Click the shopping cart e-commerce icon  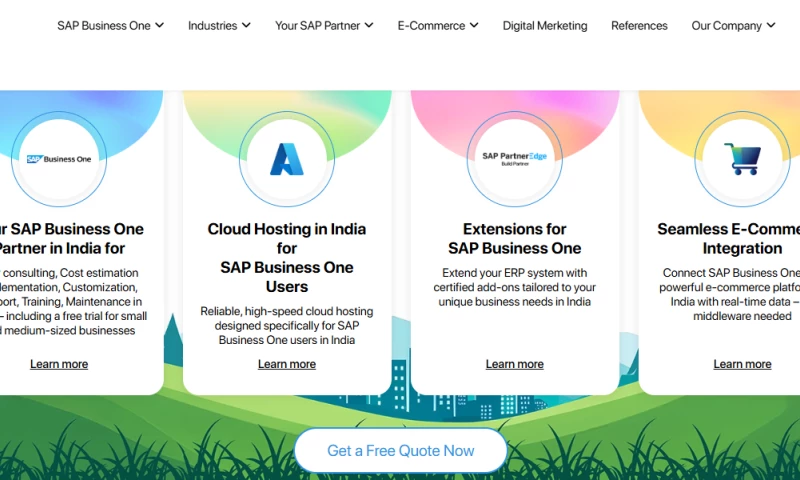[742, 159]
